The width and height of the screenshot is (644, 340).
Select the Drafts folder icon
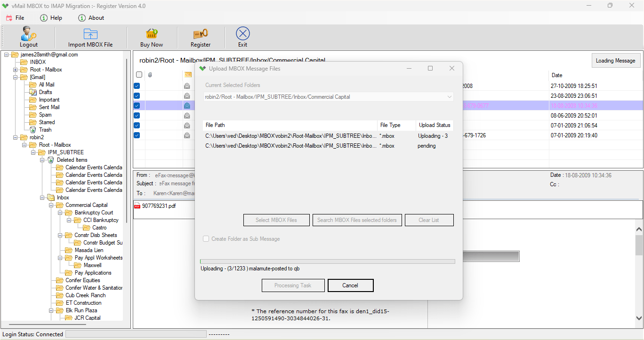point(33,92)
